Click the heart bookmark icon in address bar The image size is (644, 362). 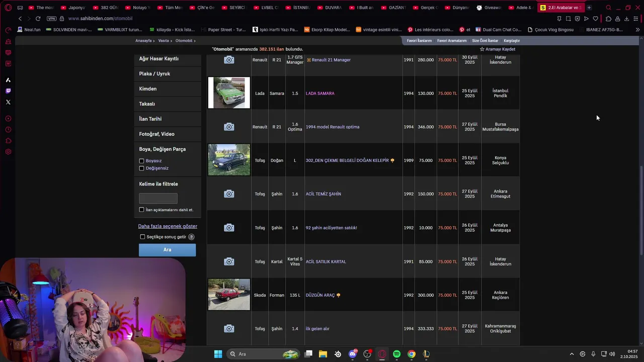click(x=595, y=19)
